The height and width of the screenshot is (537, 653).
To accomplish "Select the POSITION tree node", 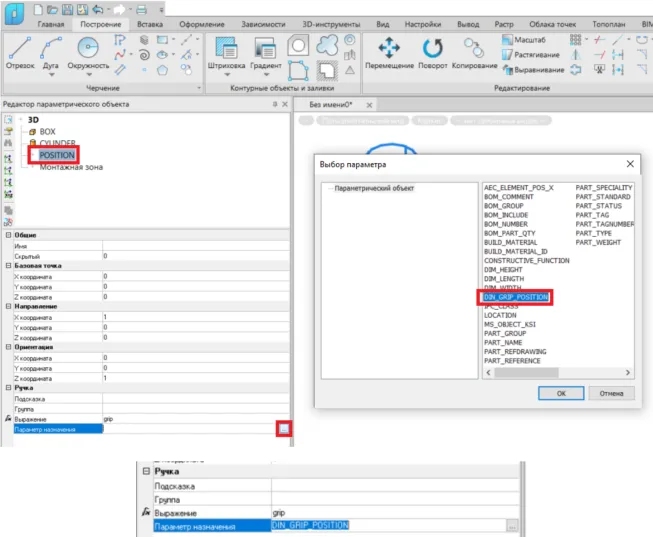I will click(55, 156).
